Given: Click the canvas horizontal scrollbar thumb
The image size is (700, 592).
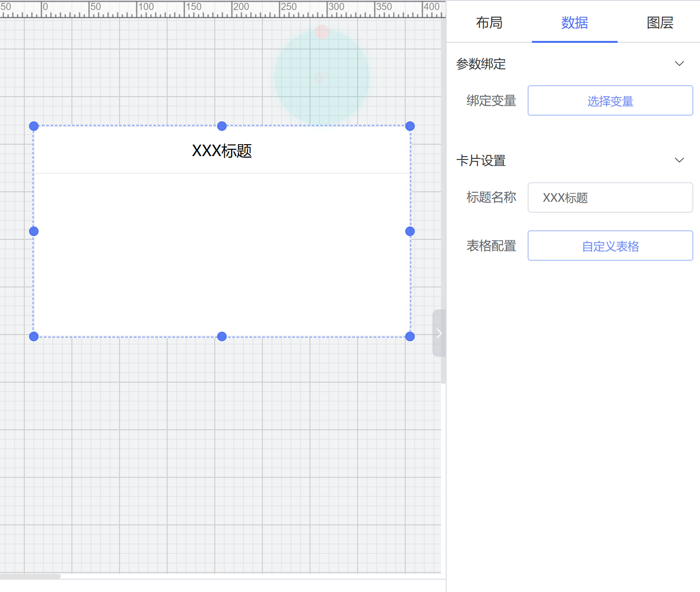Looking at the screenshot, I should coord(30,576).
